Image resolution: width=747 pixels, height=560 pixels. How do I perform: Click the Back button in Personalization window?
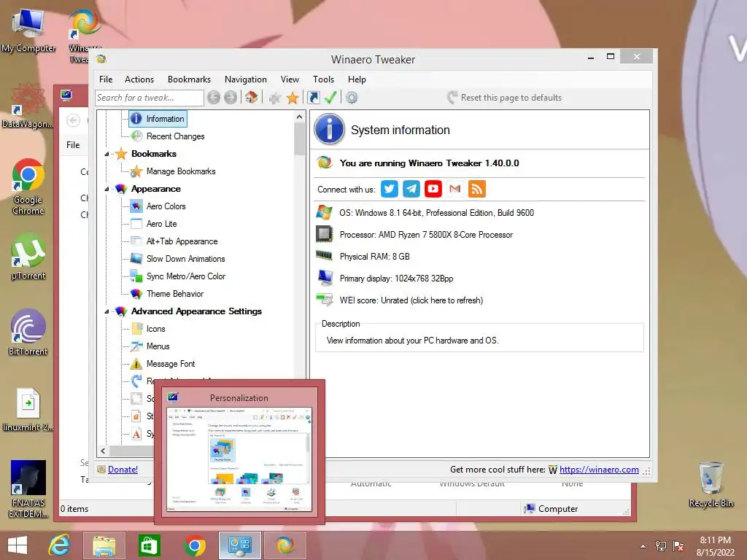click(74, 120)
